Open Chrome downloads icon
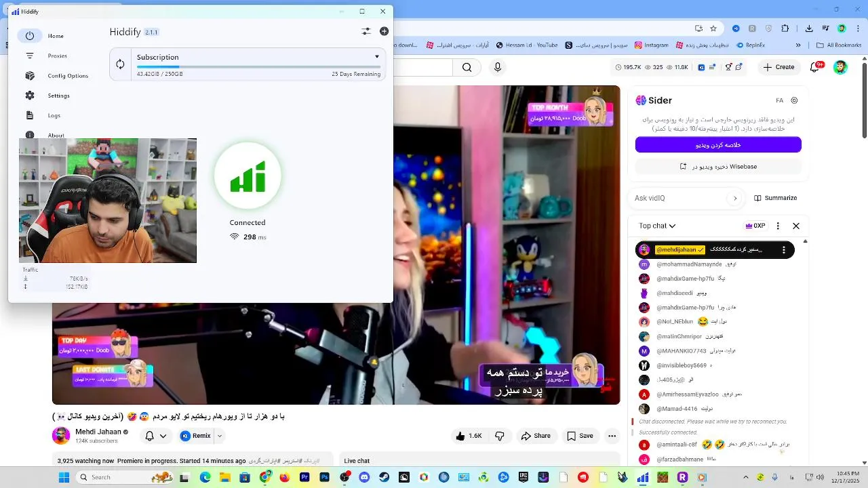This screenshot has width=868, height=488. coord(808,28)
